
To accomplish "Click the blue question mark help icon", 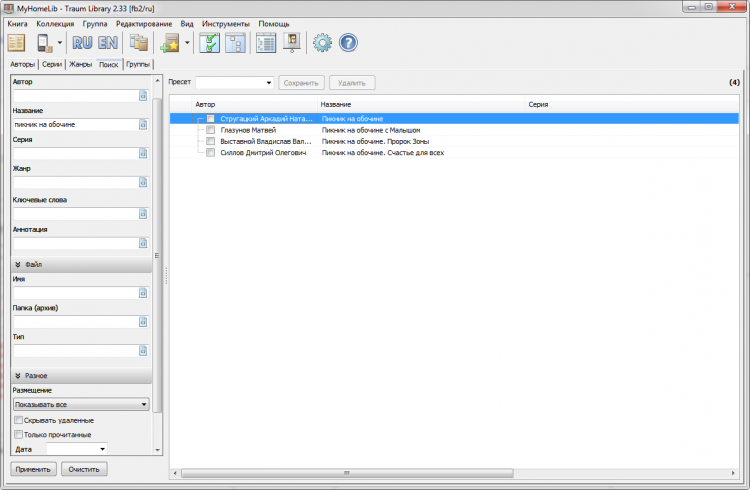I will 348,43.
